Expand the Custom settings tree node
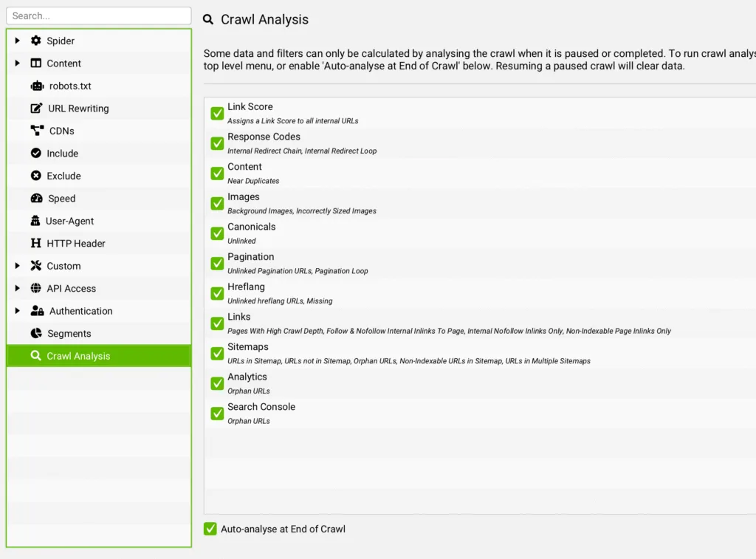 coord(18,266)
